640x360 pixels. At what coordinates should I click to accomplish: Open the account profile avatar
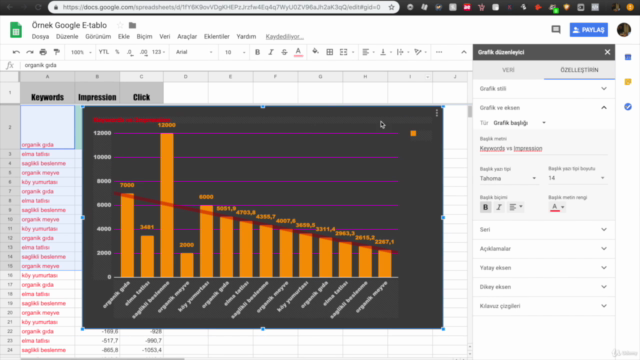click(624, 29)
